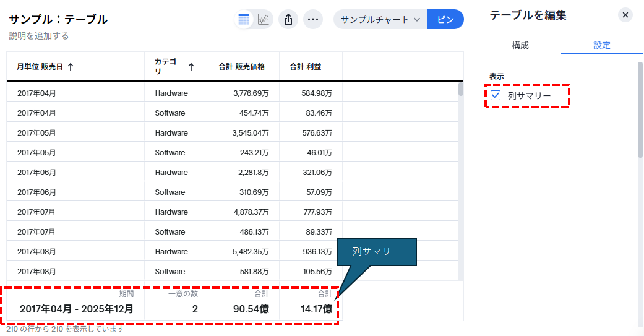This screenshot has height=336, width=644.
Task: Select cell 576.63万
Action: coord(317,132)
